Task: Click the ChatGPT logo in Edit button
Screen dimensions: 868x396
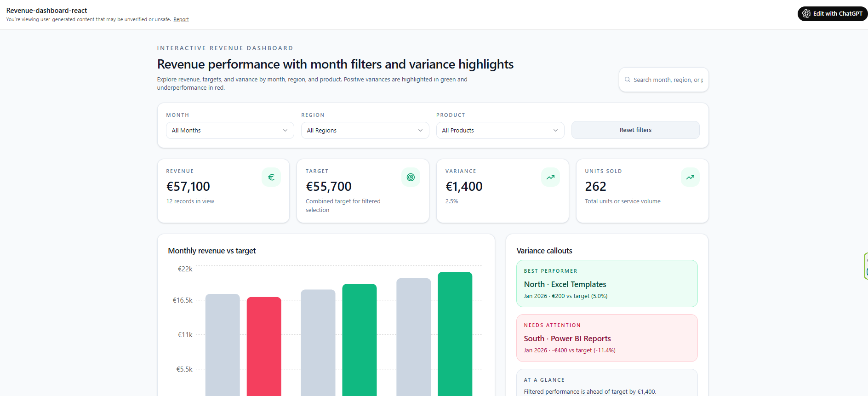Action: tap(806, 14)
